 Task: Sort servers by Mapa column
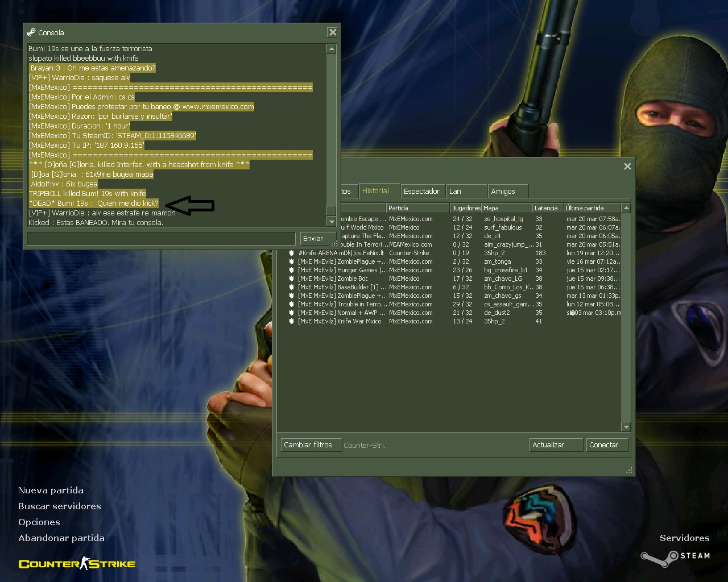coord(507,208)
